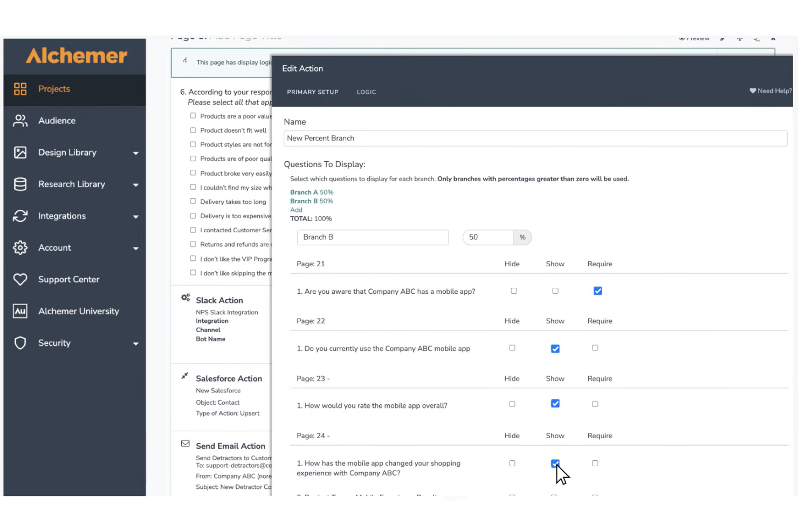Click the Need Help link
The width and height of the screenshot is (798, 532).
click(771, 91)
